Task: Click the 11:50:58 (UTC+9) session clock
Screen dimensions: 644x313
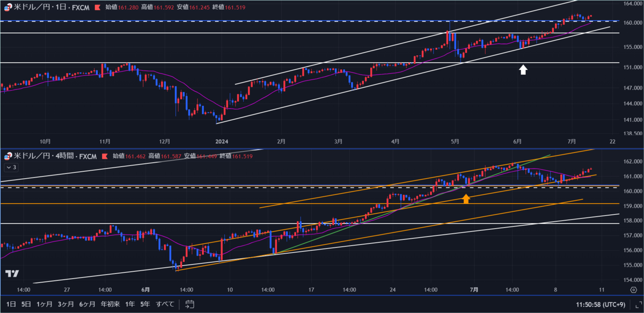Action: [x=600, y=304]
